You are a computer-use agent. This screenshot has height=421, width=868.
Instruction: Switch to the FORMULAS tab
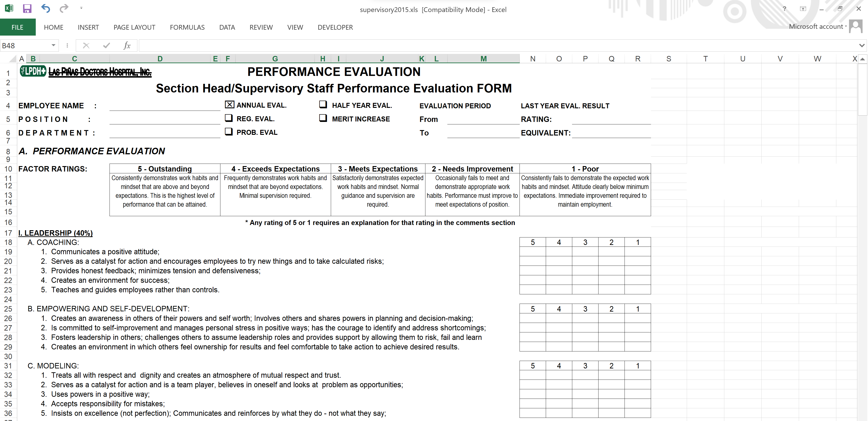click(187, 27)
